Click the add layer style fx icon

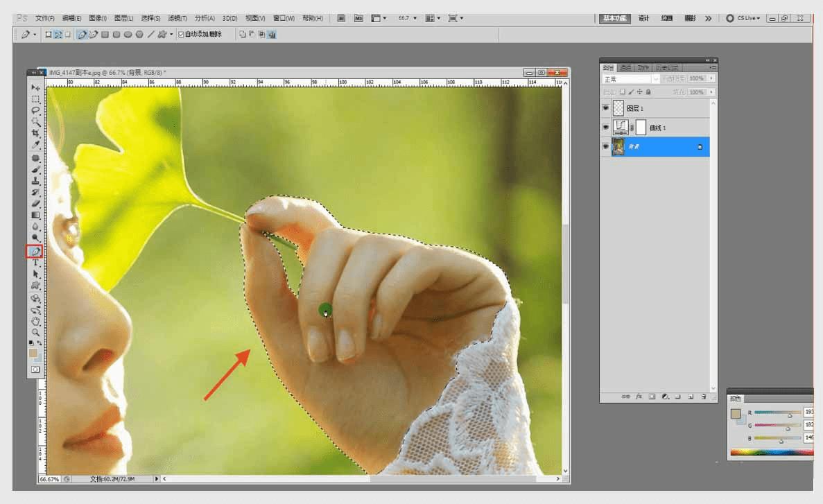coord(639,397)
